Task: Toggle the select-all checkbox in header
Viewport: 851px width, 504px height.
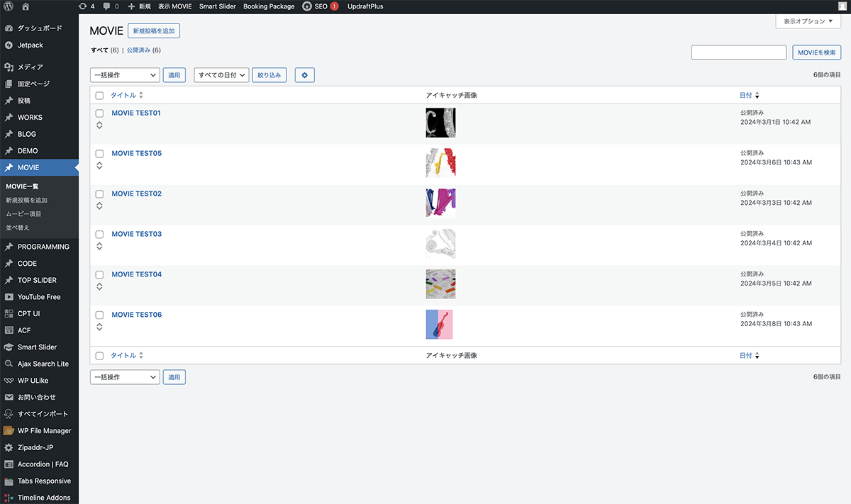Action: [x=99, y=96]
